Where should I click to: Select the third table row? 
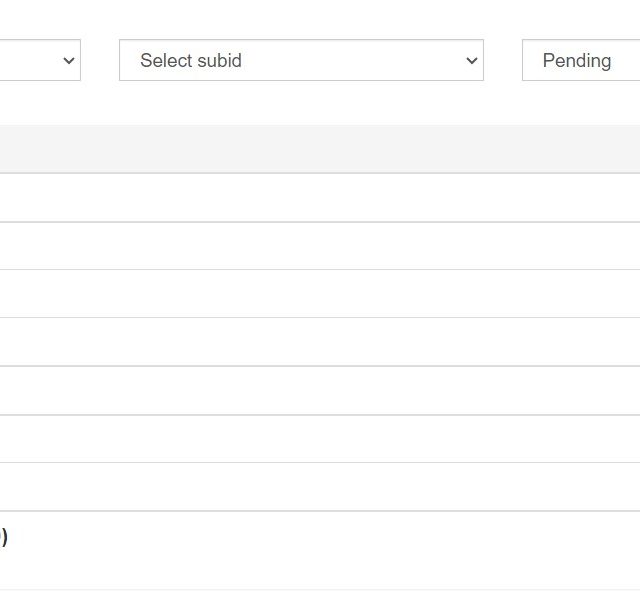tap(320, 294)
